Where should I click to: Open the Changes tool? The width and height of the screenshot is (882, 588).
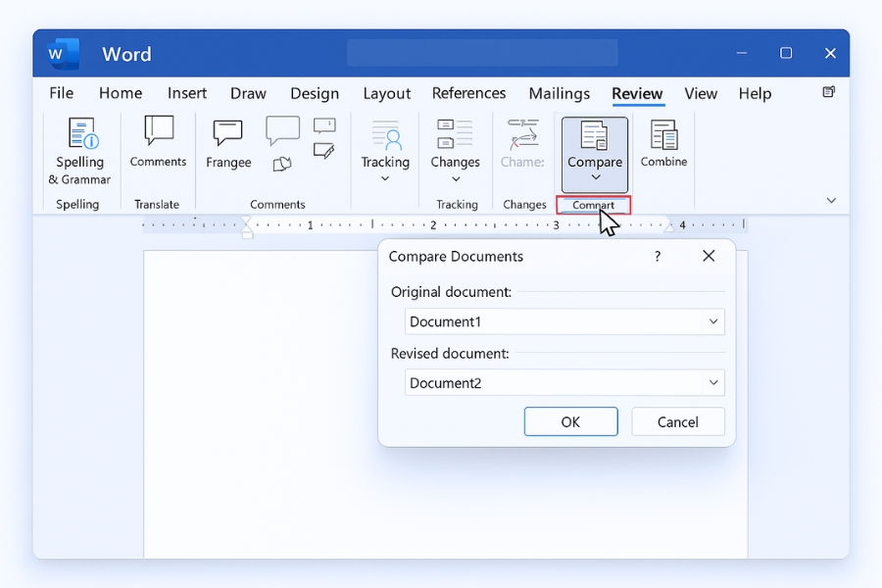[455, 145]
